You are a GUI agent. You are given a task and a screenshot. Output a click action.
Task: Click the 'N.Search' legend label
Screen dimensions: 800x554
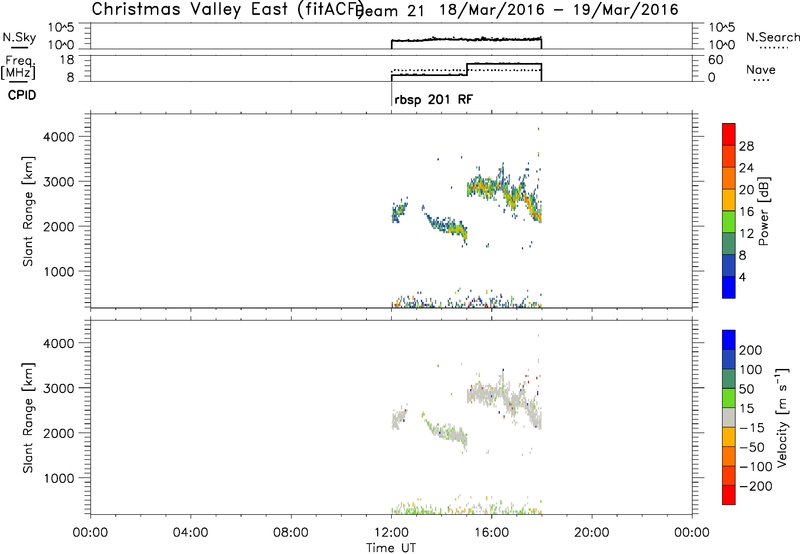pos(772,37)
